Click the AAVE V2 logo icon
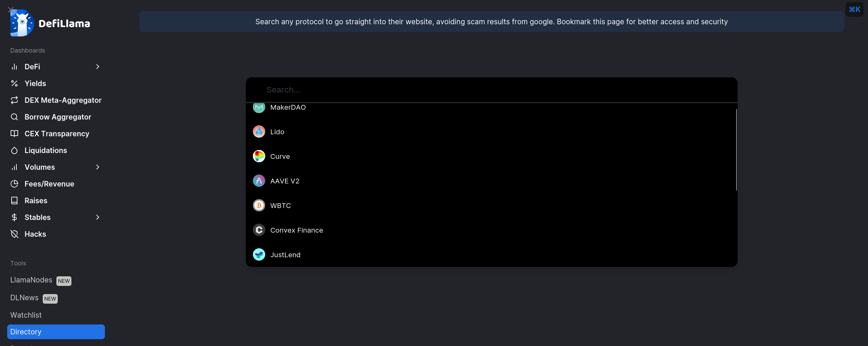Viewport: 868px width, 346px height. point(259,181)
